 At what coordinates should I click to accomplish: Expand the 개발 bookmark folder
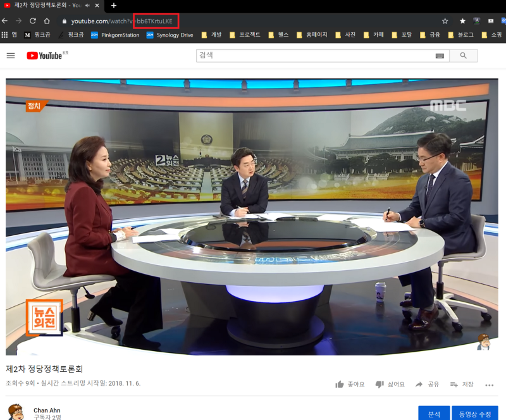(x=212, y=35)
